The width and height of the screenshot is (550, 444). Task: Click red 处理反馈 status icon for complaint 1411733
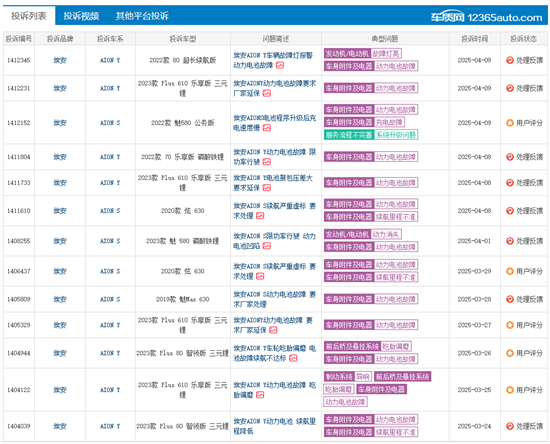coord(510,183)
